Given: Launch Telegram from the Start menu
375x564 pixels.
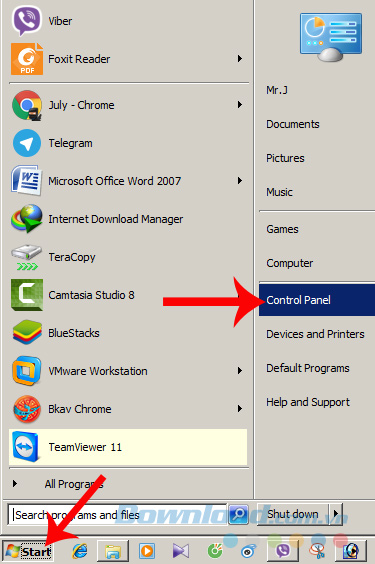Looking at the screenshot, I should (129, 143).
